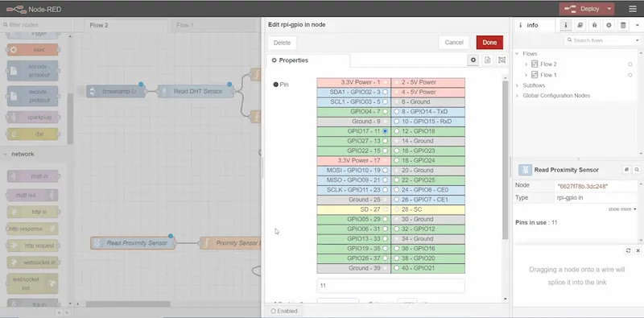Viewport: 644px width, 318px height.
Task: Open the info sidebar tab
Action: pos(535,25)
